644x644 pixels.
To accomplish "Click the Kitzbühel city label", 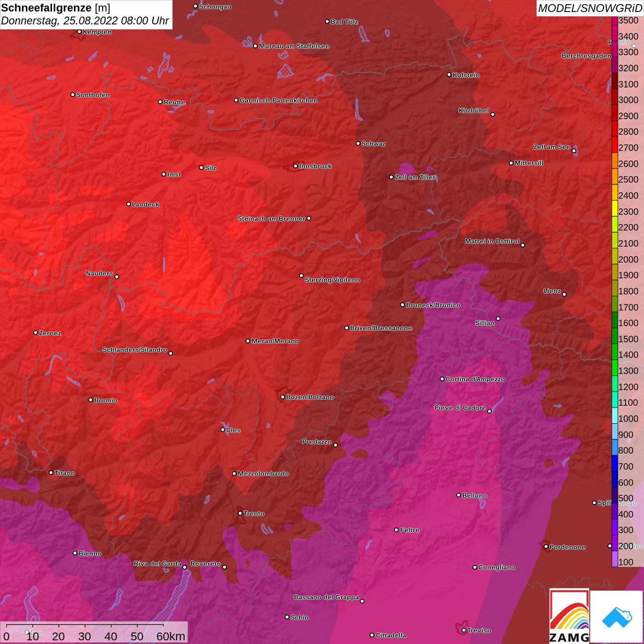I will click(x=474, y=110).
